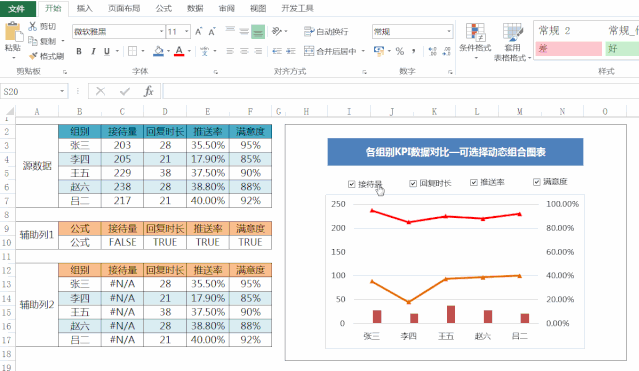
Task: Select the Format Painter brush
Action: point(33,55)
